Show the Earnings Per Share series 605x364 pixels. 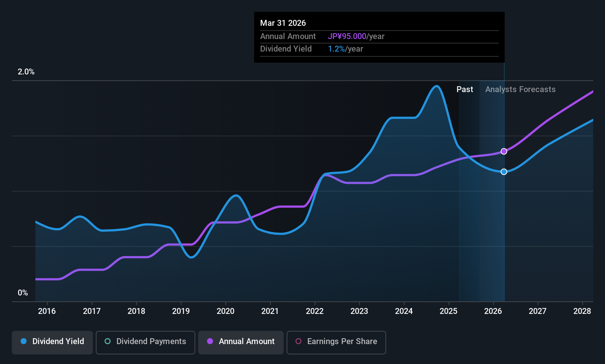click(x=336, y=342)
